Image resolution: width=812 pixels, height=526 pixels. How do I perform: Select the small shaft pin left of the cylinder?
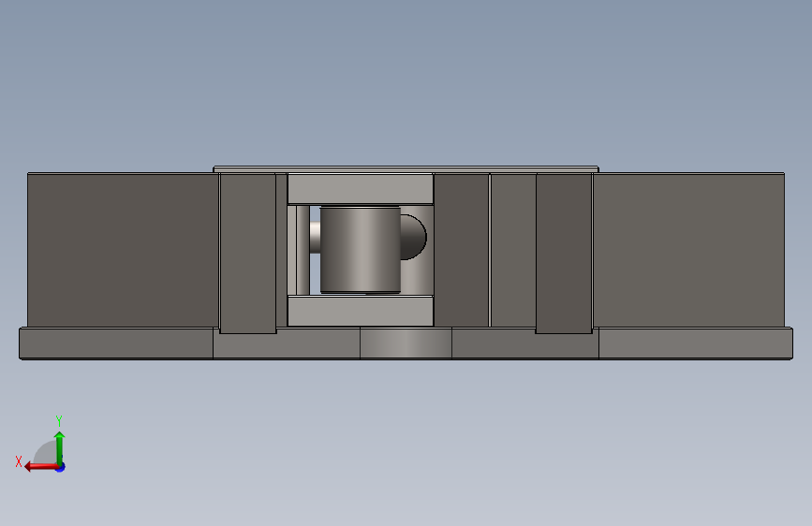pyautogui.click(x=315, y=238)
